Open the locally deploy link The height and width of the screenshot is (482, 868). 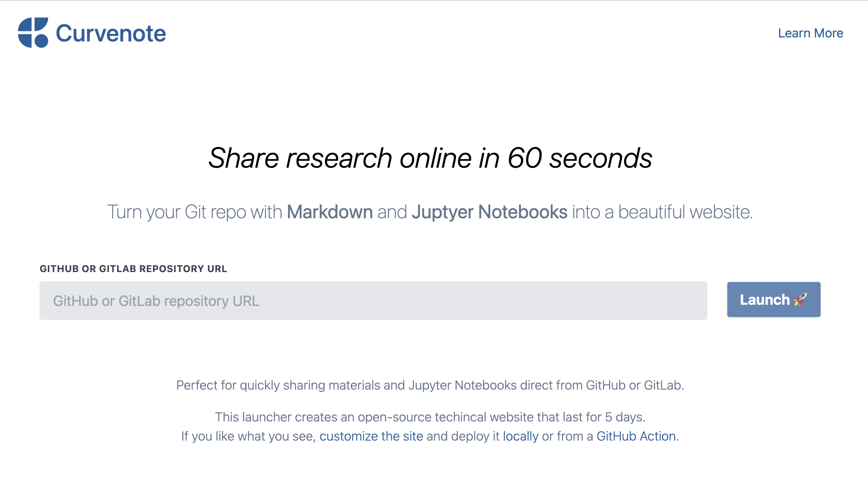point(520,436)
